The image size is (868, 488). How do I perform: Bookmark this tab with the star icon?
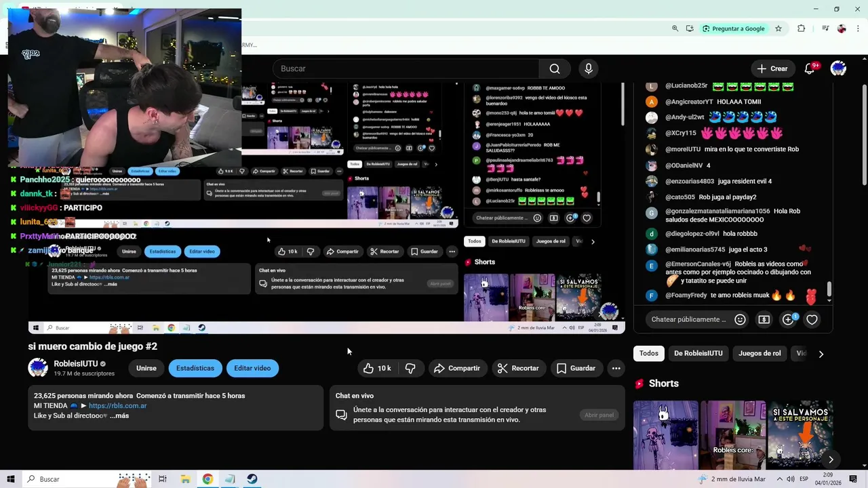coord(778,28)
